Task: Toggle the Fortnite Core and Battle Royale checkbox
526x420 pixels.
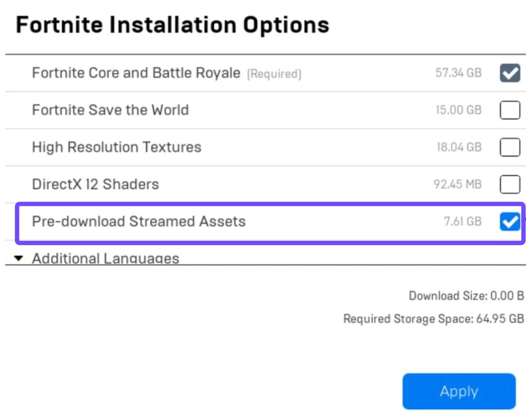Action: point(510,73)
